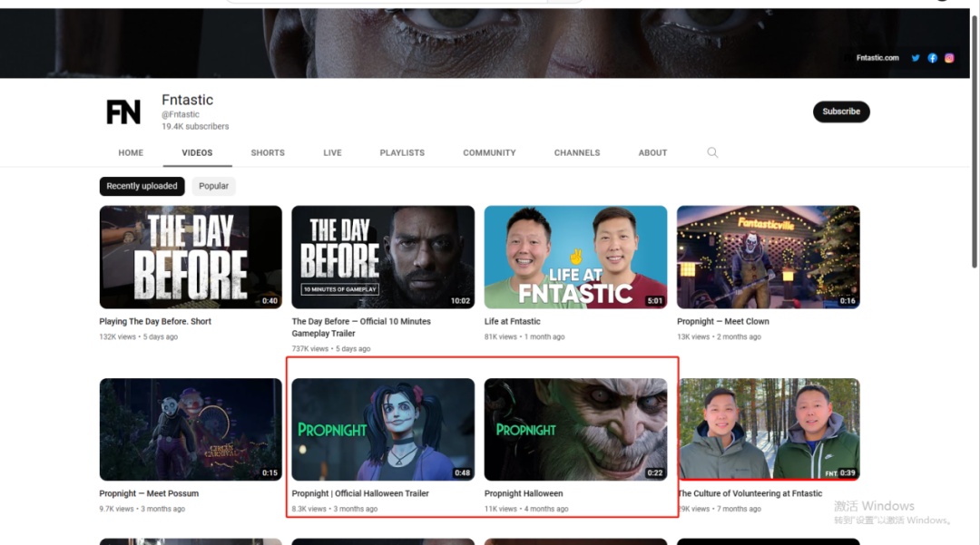
Task: Click the FN channel avatar logo
Action: (x=123, y=112)
